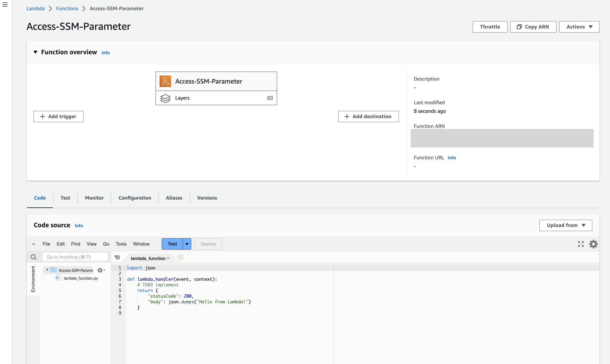The height and width of the screenshot is (364, 610).
Task: Open the Find menu in editor
Action: 76,244
